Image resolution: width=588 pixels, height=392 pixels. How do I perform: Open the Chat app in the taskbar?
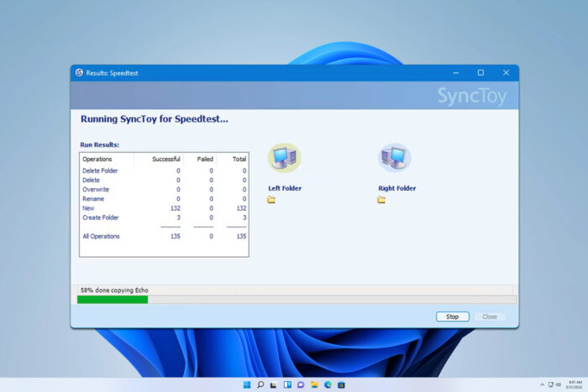[x=301, y=385]
